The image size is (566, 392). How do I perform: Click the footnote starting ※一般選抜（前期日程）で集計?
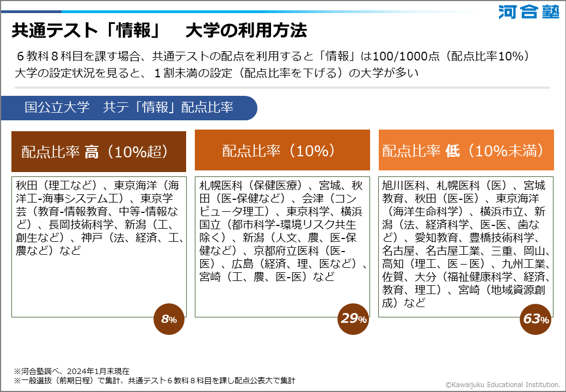pyautogui.click(x=155, y=381)
